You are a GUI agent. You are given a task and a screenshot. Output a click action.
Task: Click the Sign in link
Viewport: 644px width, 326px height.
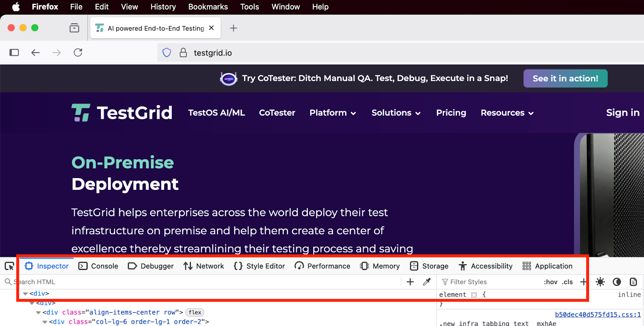(x=623, y=113)
